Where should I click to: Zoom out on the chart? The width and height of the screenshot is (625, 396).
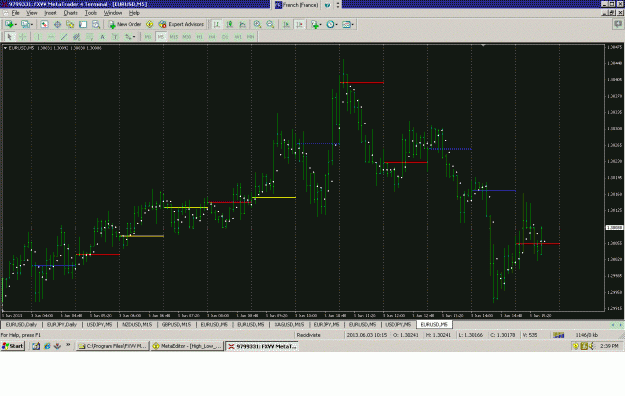270,24
